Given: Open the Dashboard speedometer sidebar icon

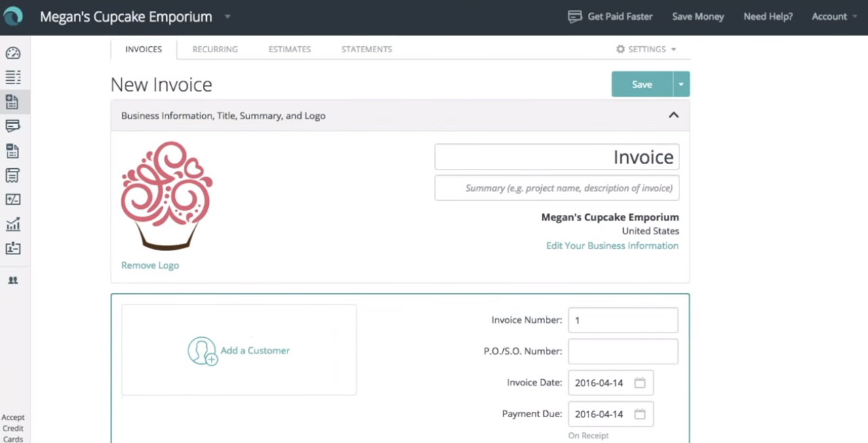Looking at the screenshot, I should pos(13,53).
